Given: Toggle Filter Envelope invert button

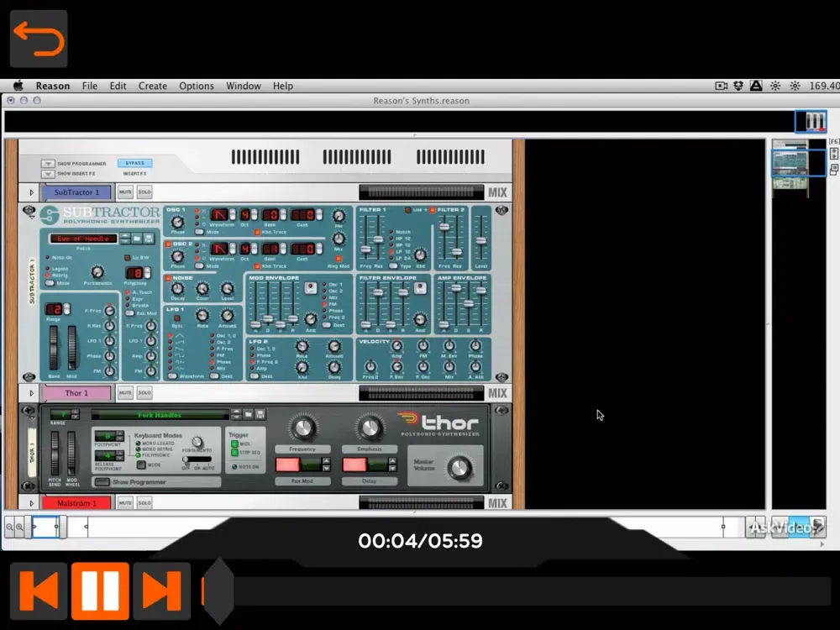Looking at the screenshot, I should 421,287.
